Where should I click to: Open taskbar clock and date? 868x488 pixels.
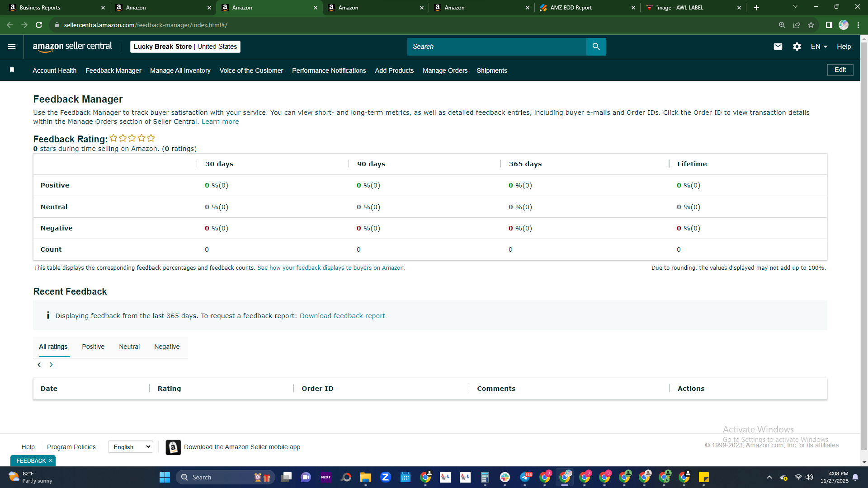click(x=835, y=477)
